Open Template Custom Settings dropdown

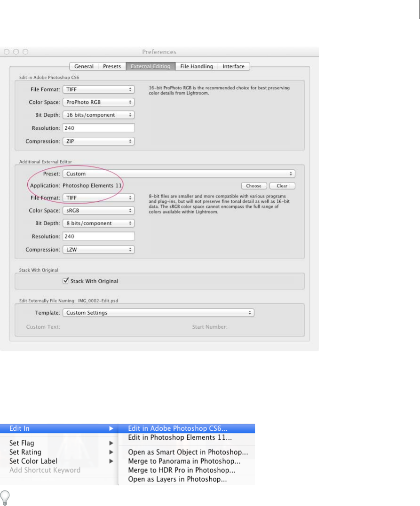coord(158,313)
